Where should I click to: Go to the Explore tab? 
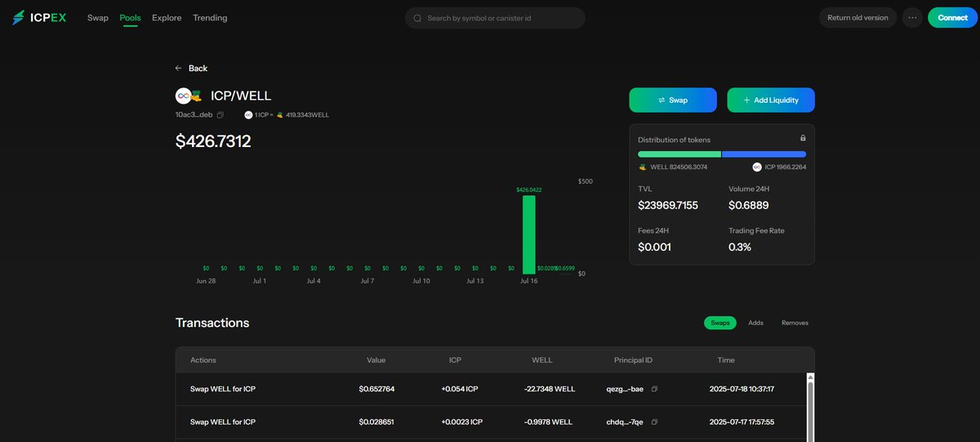tap(167, 18)
